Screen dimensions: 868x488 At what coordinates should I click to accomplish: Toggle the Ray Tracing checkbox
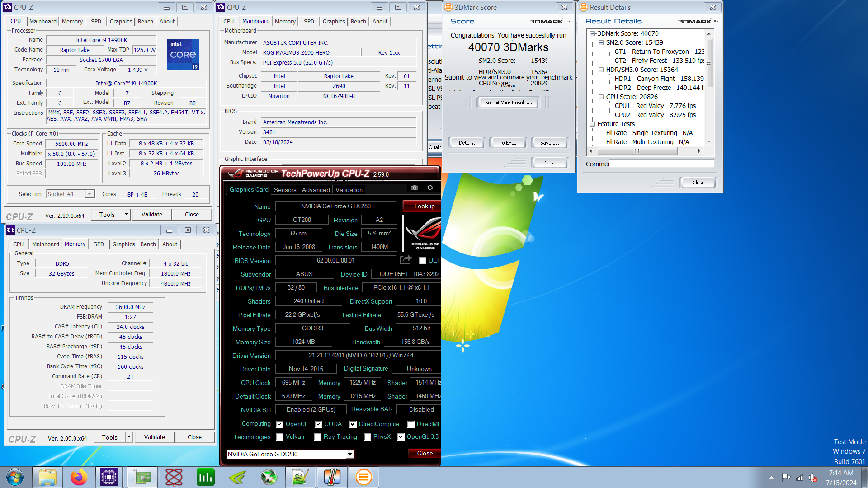click(318, 437)
